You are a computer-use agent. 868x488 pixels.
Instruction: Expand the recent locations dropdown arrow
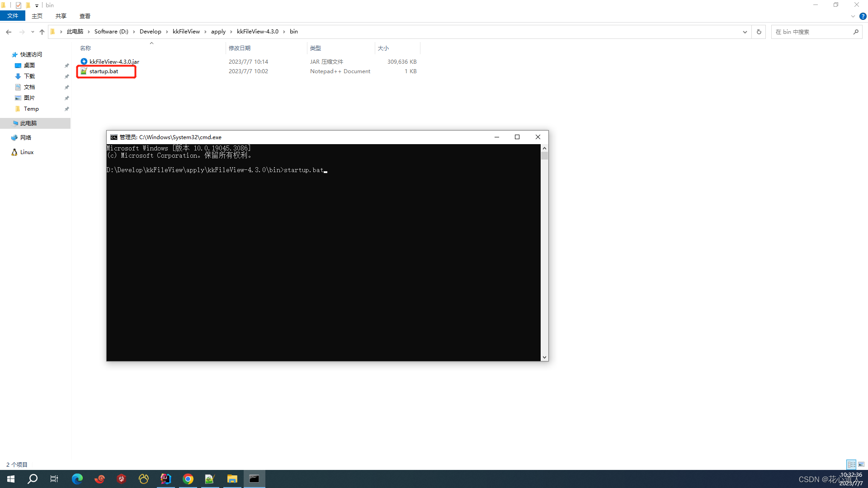(33, 32)
